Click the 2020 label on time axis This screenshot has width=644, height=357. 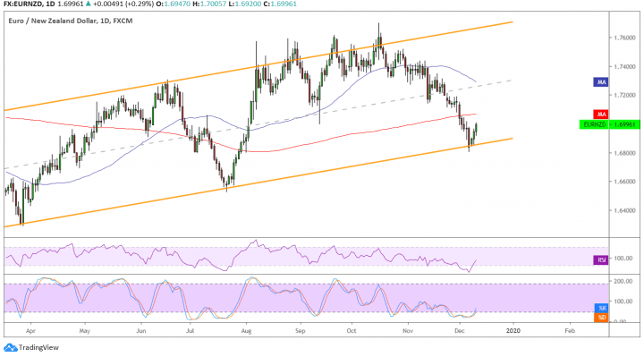click(x=513, y=331)
